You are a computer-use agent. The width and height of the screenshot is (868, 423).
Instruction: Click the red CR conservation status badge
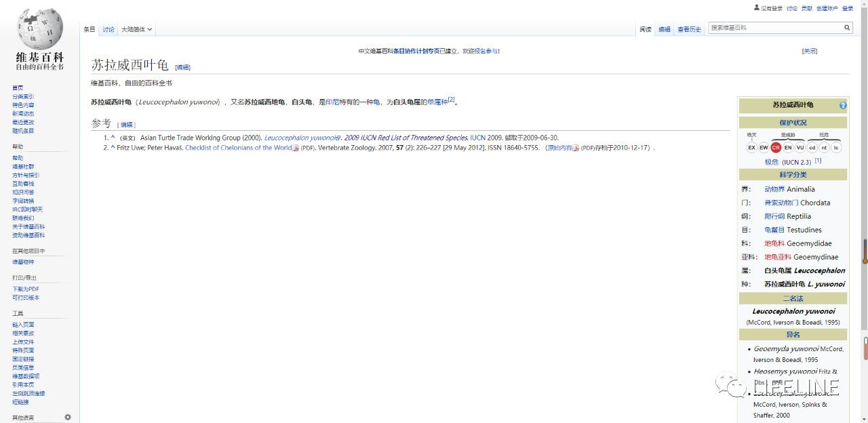pos(776,147)
